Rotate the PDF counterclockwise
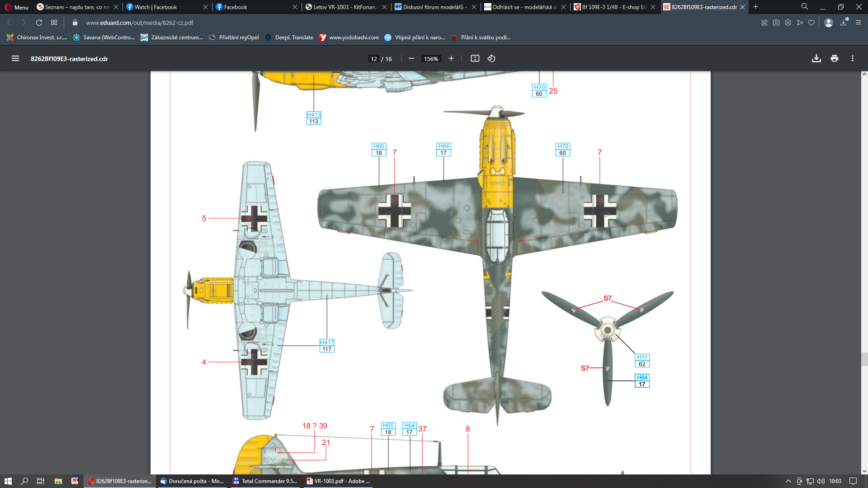The image size is (868, 488). click(x=491, y=59)
